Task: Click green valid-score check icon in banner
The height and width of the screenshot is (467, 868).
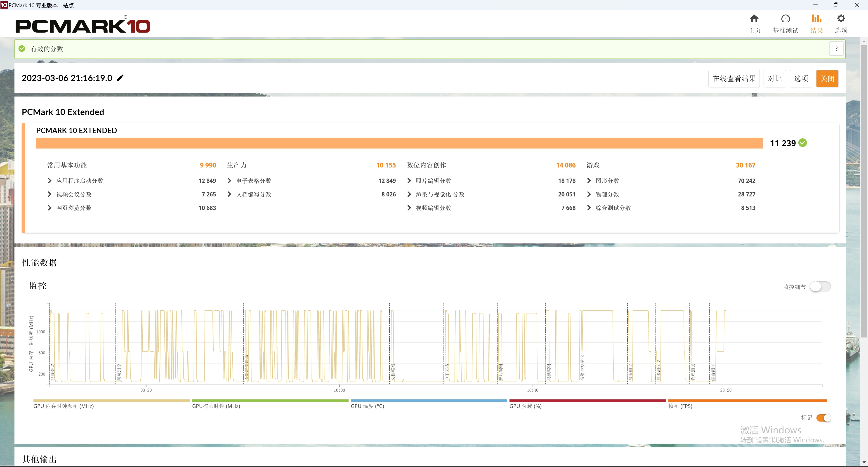Action: click(22, 49)
